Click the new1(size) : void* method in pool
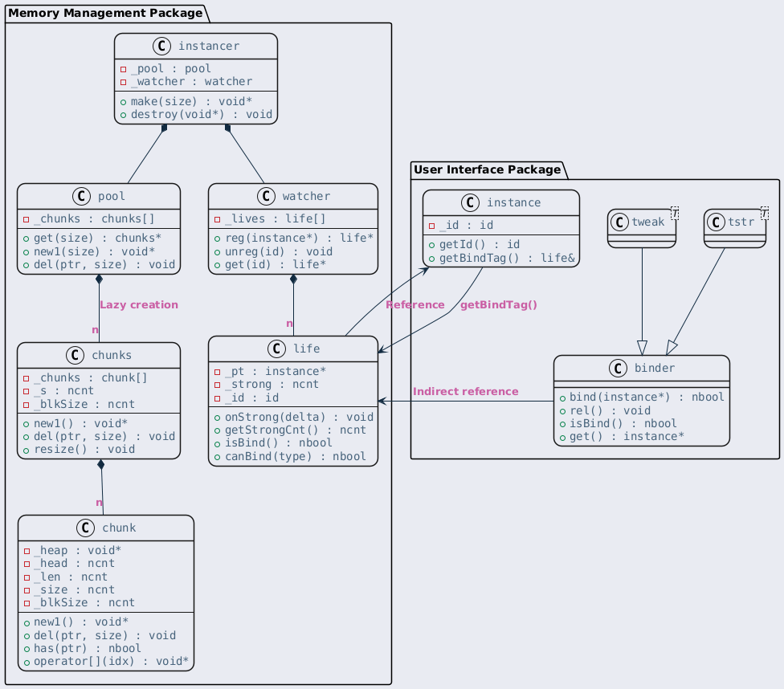This screenshot has width=784, height=689. click(95, 251)
